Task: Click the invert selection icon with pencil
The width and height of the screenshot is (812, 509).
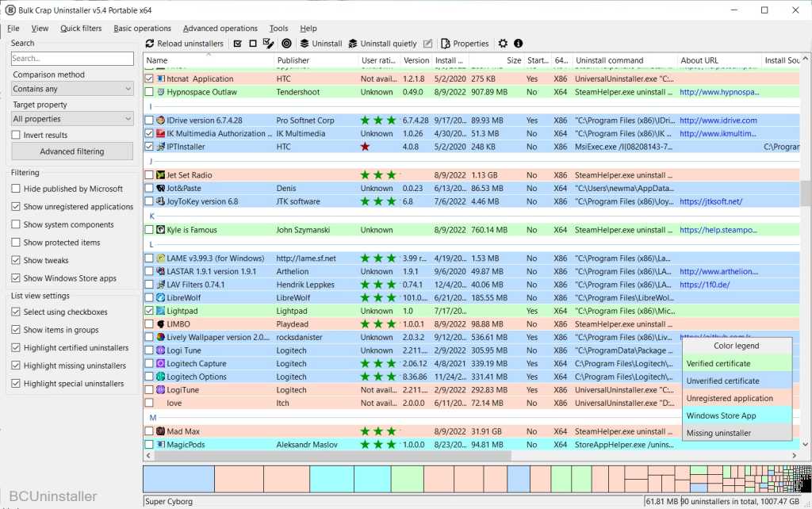Action: (268, 44)
